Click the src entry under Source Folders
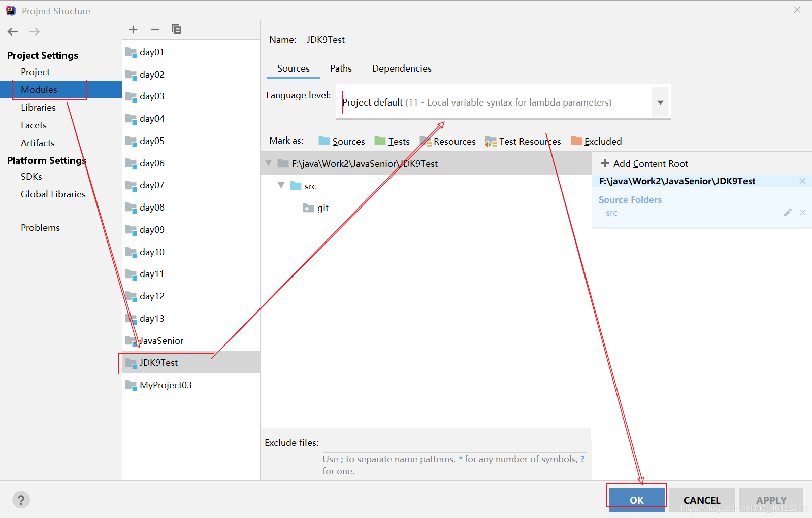Viewport: 812px width, 518px height. 611,213
